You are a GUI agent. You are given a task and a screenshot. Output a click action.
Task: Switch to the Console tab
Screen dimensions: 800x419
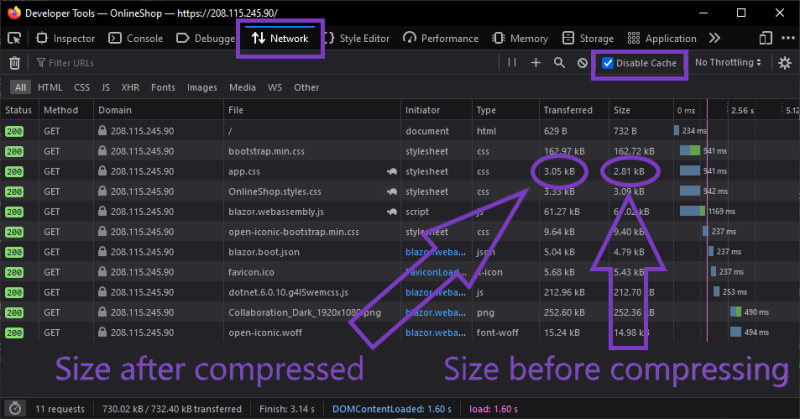(136, 38)
